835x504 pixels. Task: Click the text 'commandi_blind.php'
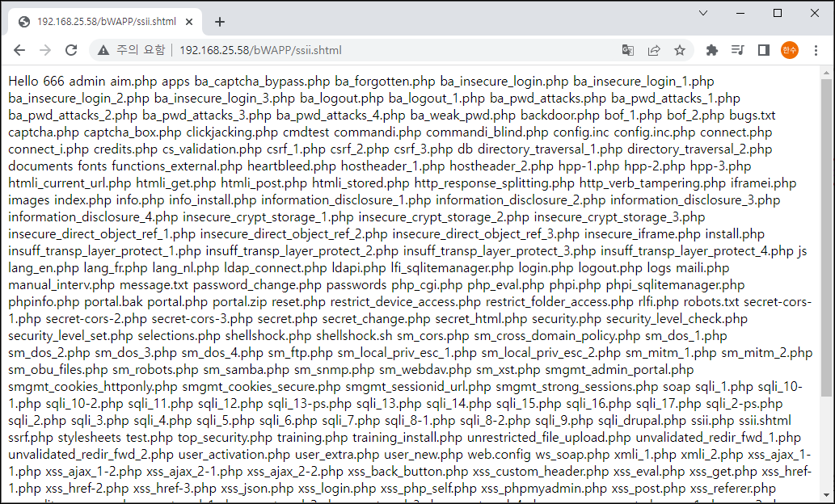coord(487,132)
